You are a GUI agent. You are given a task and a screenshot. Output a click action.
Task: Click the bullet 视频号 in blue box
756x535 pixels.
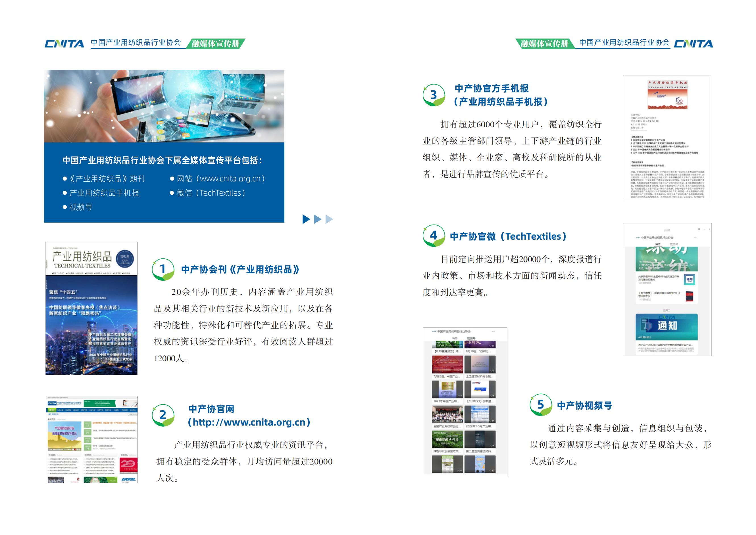point(78,207)
